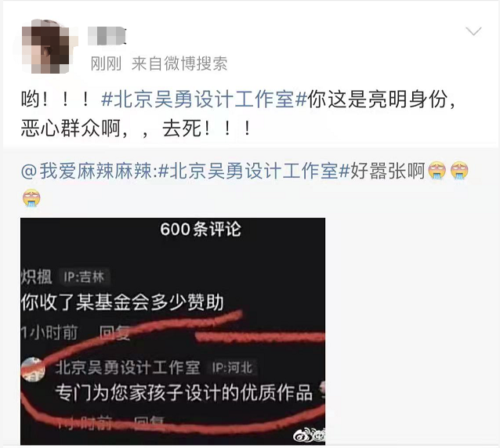Open the poster's pixelated profile avatar

(45, 46)
